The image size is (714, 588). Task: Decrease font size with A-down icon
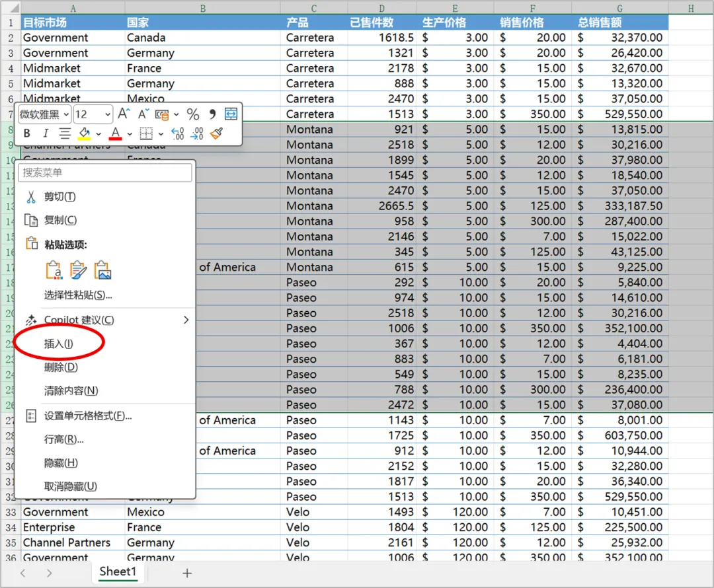pos(143,114)
